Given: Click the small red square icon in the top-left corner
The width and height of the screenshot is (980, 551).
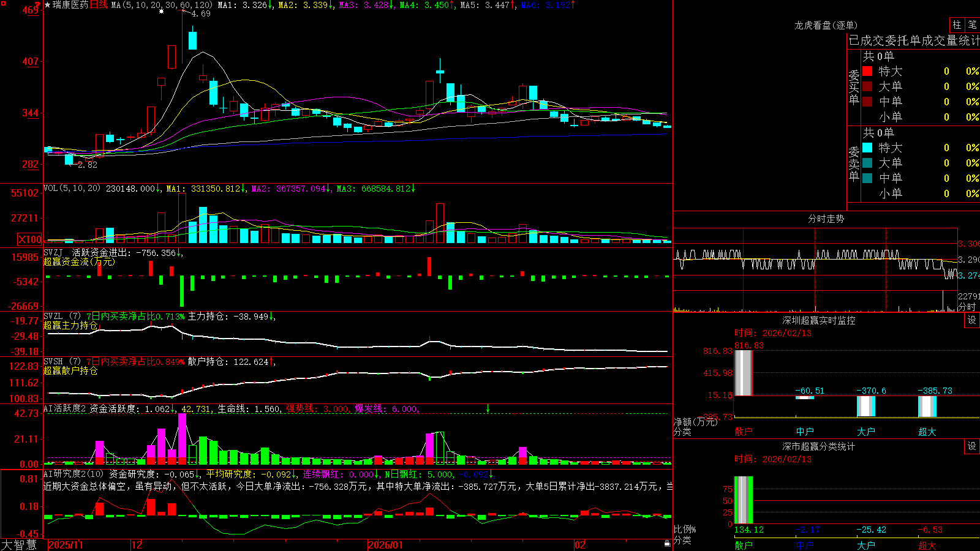Looking at the screenshot, I should tap(2, 2).
